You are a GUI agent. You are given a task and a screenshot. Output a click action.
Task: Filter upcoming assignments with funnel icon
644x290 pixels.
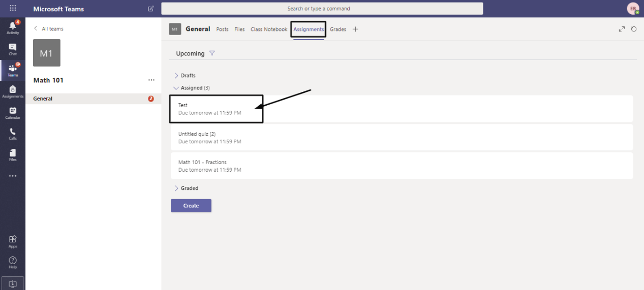coord(212,53)
